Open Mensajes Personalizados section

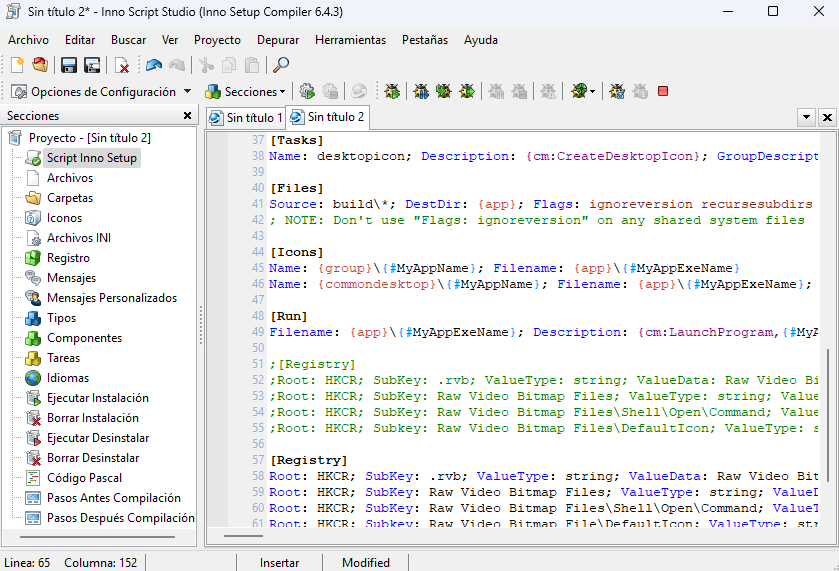point(112,298)
